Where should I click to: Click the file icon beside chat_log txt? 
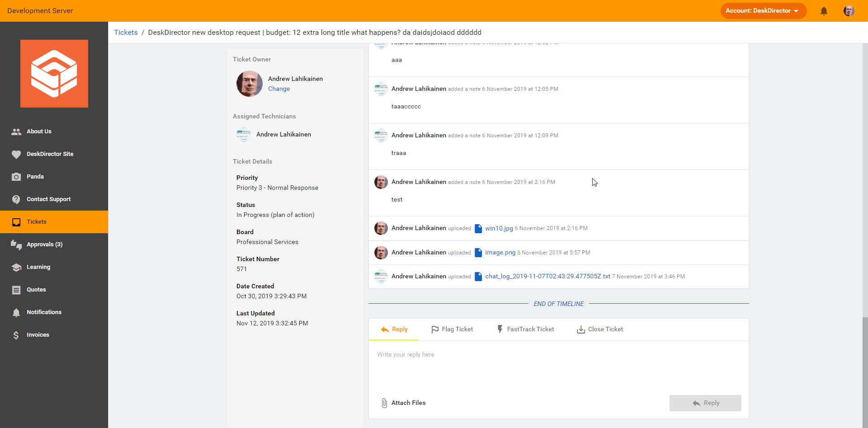pos(478,277)
